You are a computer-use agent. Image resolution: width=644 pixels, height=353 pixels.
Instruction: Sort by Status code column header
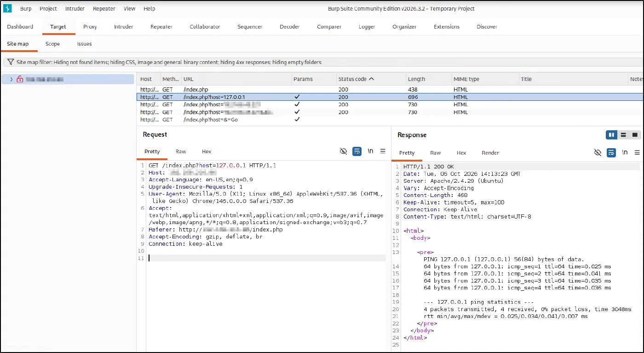point(356,79)
